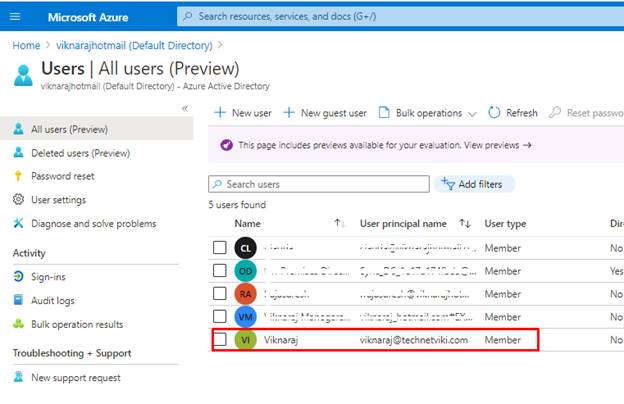The height and width of the screenshot is (404, 624).
Task: Open User settings gear icon
Action: tap(19, 200)
